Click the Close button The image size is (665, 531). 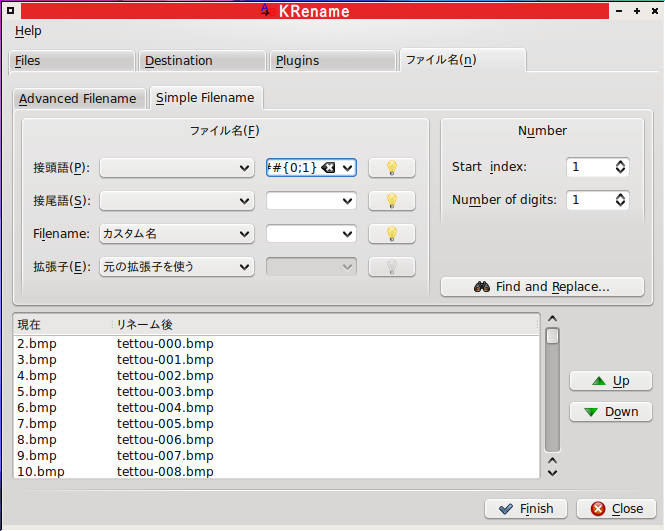click(616, 509)
